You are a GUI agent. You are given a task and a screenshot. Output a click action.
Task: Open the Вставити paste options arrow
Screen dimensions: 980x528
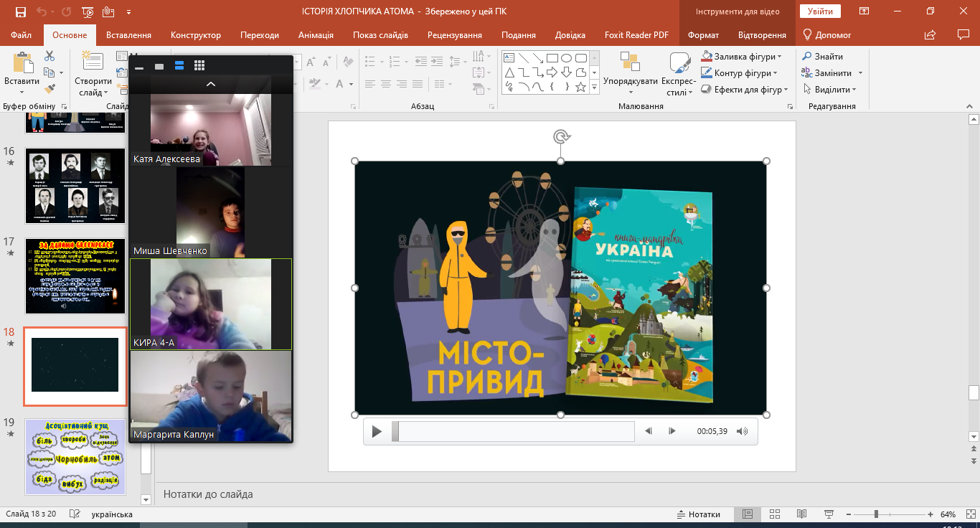tap(22, 92)
